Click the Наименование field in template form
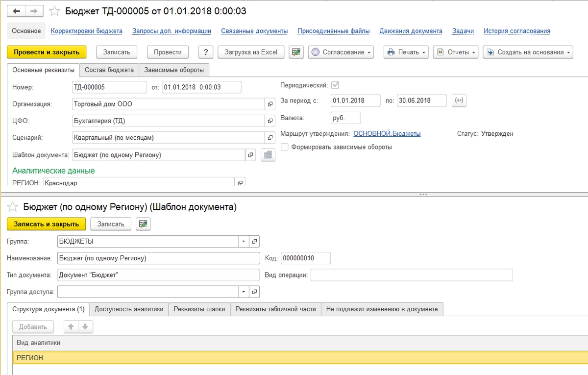588x375 pixels. tap(159, 258)
